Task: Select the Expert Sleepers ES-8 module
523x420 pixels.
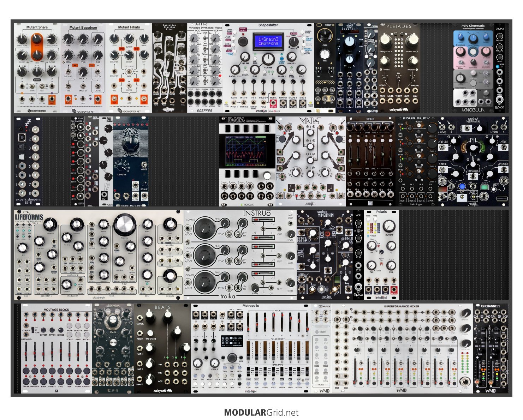Action: [28, 161]
